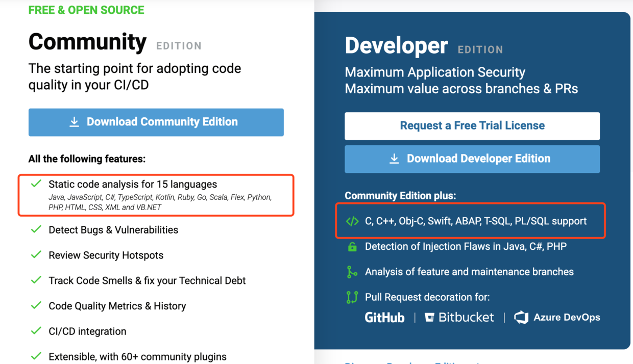Click checkmark next to CI/CD integration

pyautogui.click(x=36, y=331)
